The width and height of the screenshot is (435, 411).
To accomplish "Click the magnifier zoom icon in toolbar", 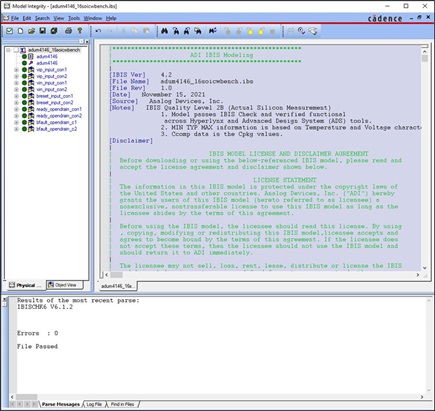I will (x=301, y=31).
